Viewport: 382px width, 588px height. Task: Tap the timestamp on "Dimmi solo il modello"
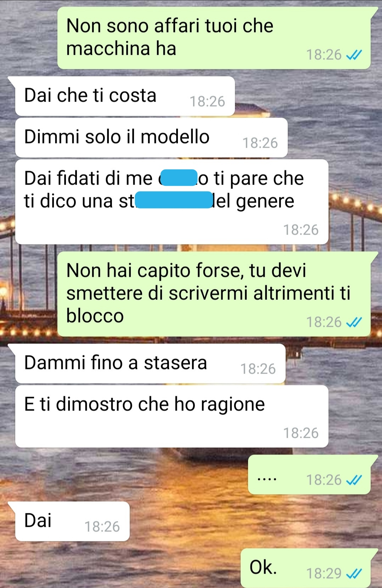coord(260,143)
